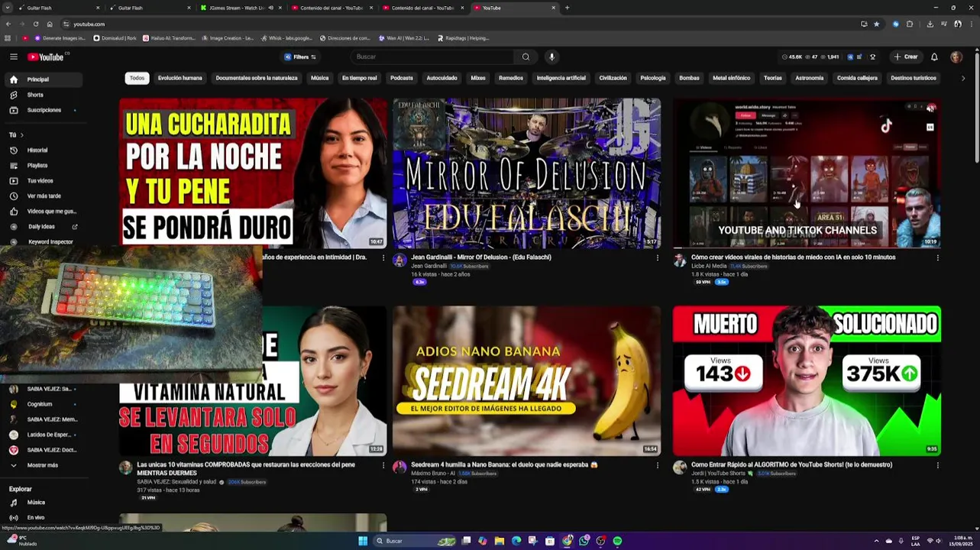980x550 pixels.
Task: Select the Inteligencia artificial chip
Action: (x=561, y=78)
